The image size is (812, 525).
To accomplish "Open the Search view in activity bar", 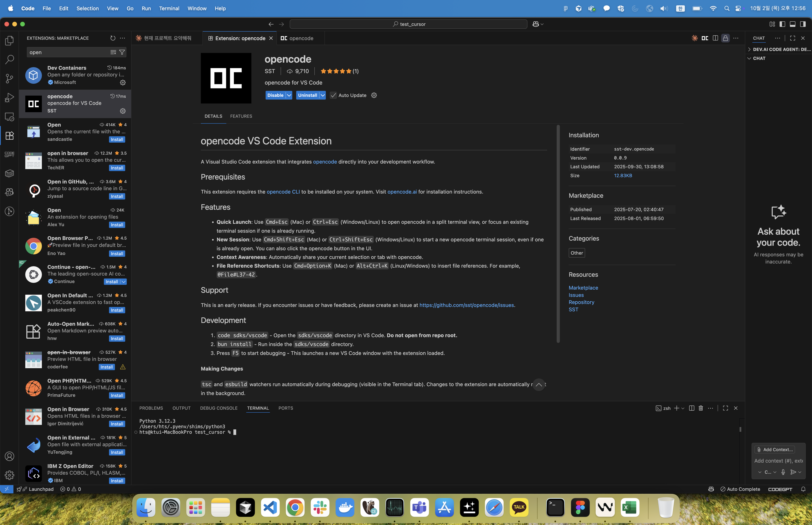I will pos(9,60).
